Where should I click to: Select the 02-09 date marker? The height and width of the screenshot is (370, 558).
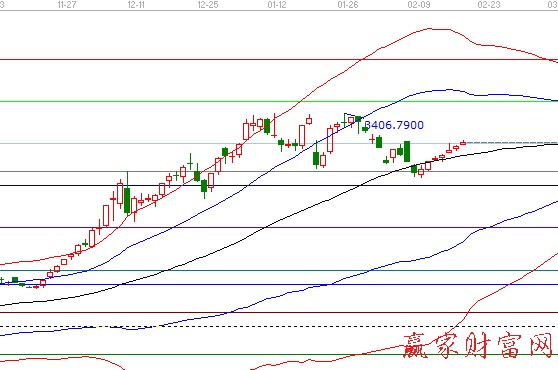coord(419,5)
